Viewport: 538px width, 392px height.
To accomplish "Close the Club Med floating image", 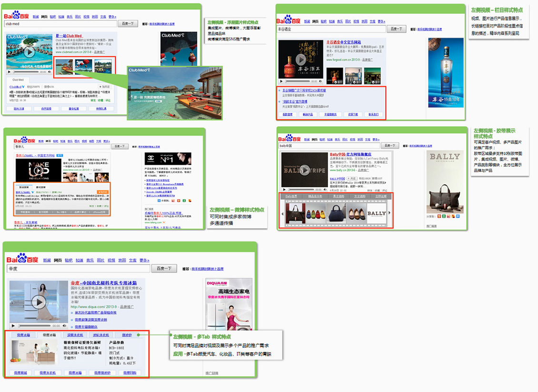I will pos(218,70).
